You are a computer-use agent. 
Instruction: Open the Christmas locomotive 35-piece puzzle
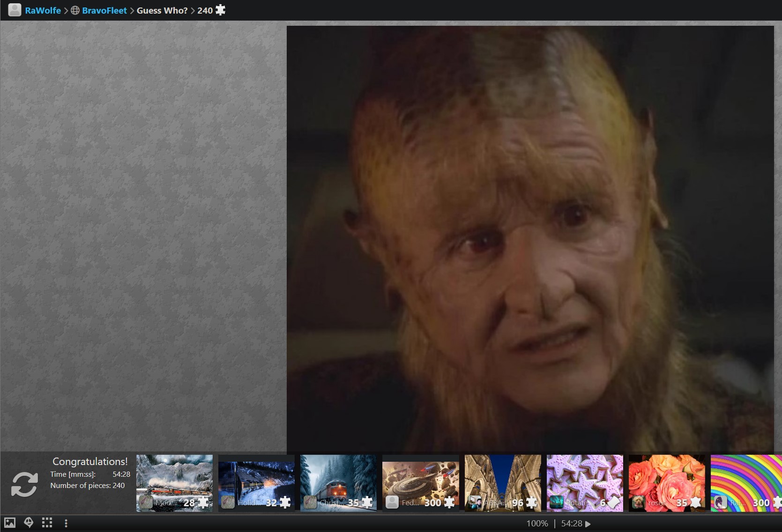tap(338, 483)
